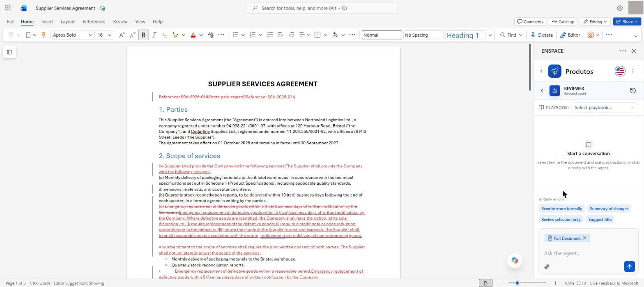Viewport: 644px width, 287px height.
Task: Click the attachment paperclip icon
Action: 547,267
